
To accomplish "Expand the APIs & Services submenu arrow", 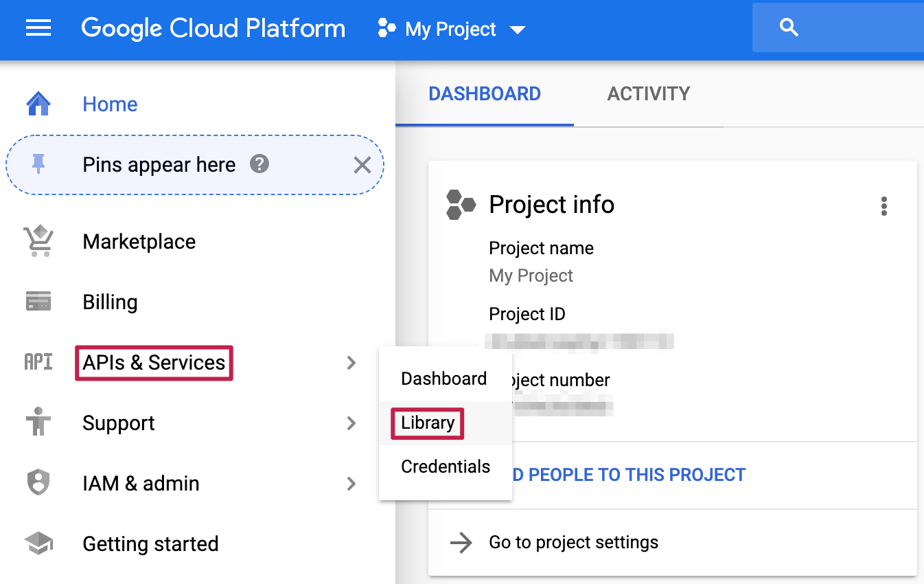I will (x=351, y=362).
